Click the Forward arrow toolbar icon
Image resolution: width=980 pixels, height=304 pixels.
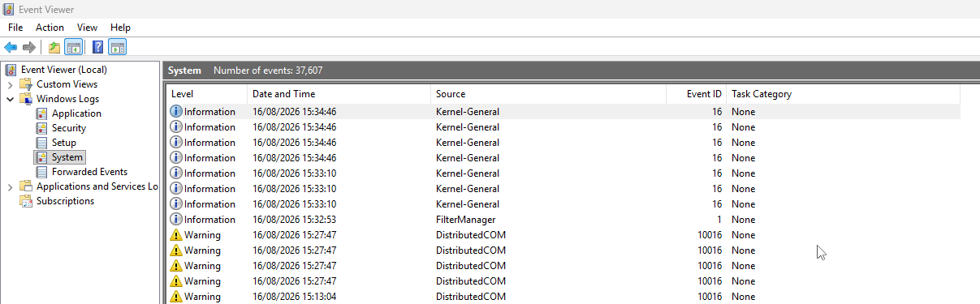click(29, 47)
